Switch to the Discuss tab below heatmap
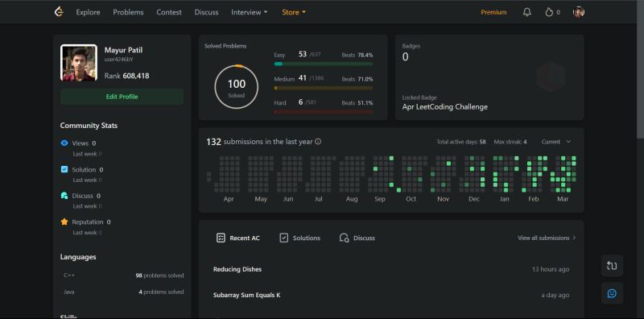 tap(357, 238)
